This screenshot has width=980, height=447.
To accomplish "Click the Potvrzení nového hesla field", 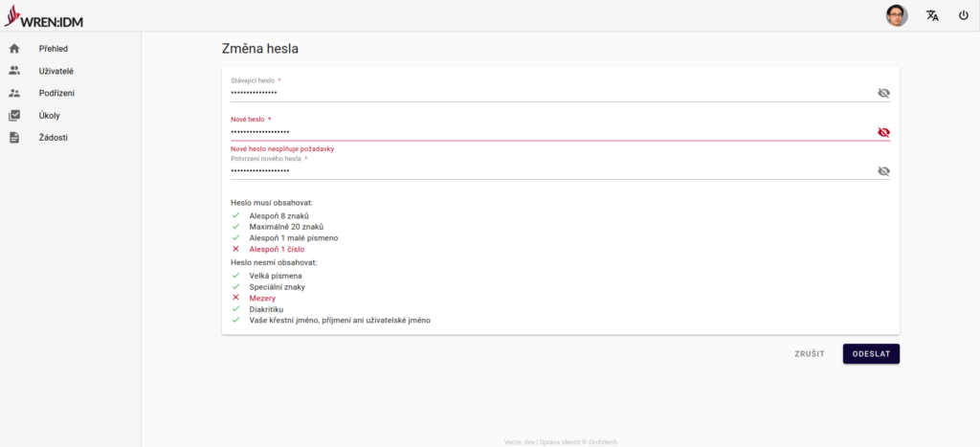I will pos(546,170).
